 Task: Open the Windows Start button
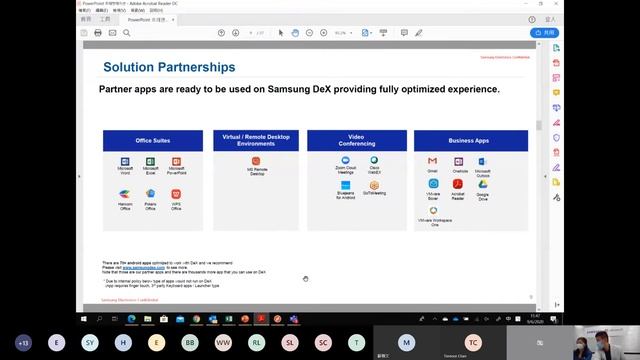[84, 319]
